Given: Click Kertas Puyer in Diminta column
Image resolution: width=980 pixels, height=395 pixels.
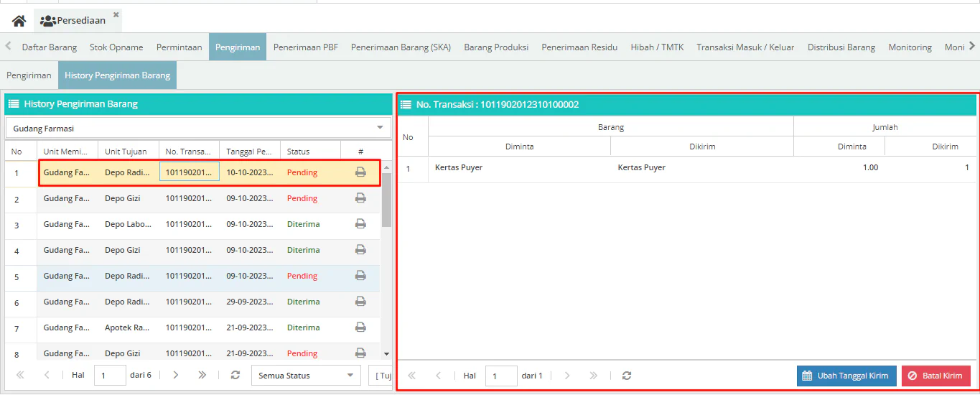Looking at the screenshot, I should click(x=459, y=167).
